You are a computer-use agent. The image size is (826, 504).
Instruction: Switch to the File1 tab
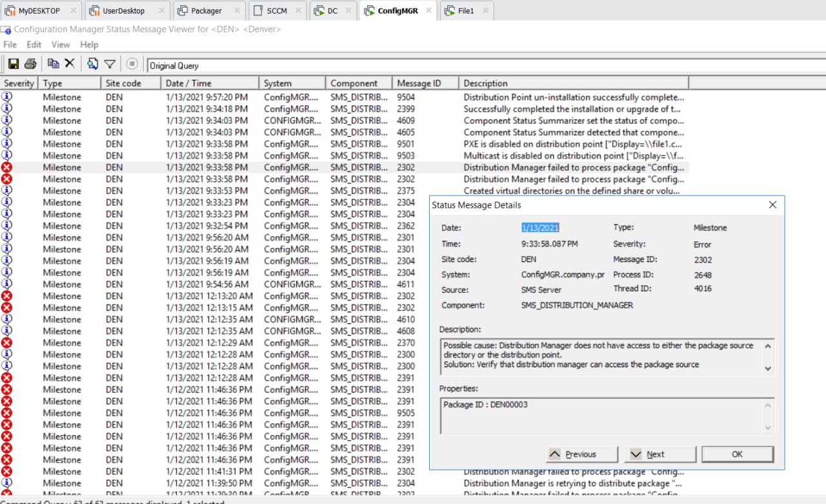[466, 11]
